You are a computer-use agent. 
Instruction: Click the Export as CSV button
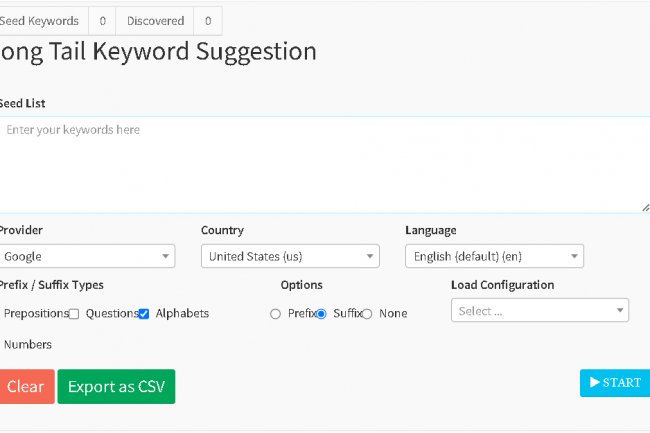pos(116,387)
